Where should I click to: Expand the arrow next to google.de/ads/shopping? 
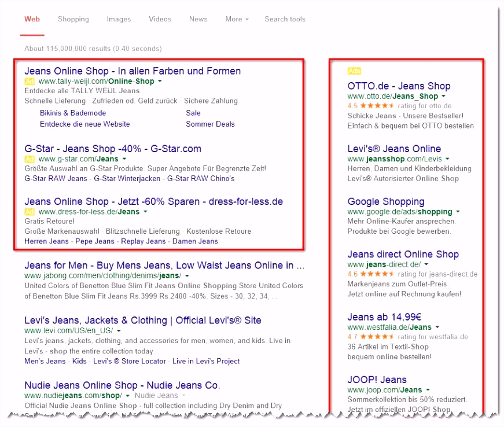[458, 212]
